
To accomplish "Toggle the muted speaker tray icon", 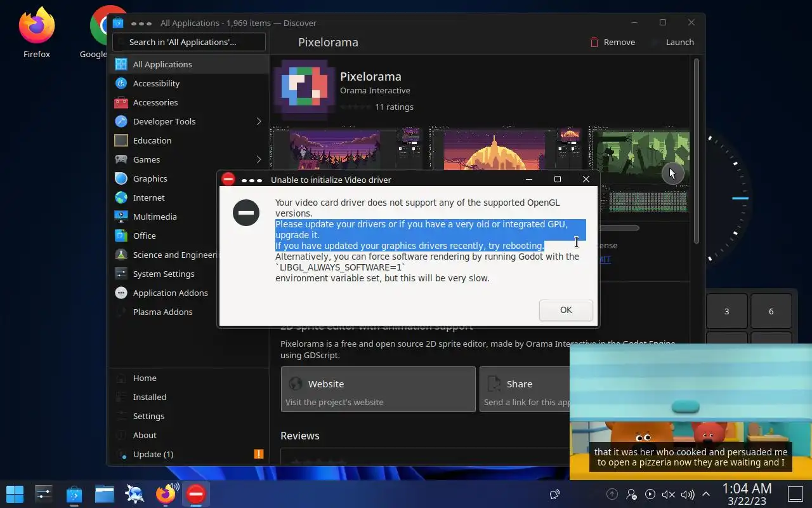I will click(x=668, y=494).
